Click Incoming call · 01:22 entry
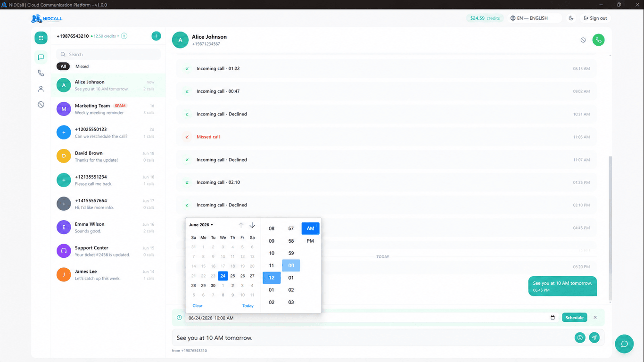The image size is (644, 362). 386,69
